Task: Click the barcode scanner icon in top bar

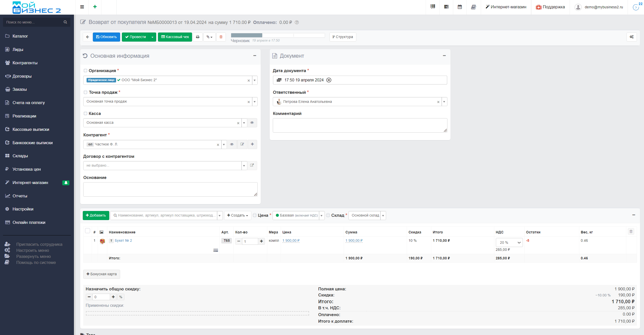Action: coord(433,7)
